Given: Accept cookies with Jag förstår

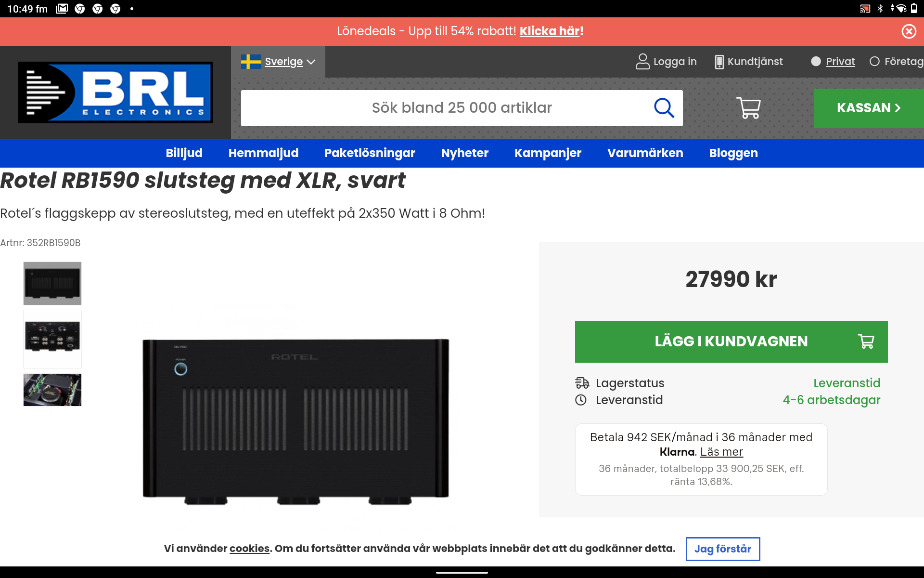Looking at the screenshot, I should [723, 549].
